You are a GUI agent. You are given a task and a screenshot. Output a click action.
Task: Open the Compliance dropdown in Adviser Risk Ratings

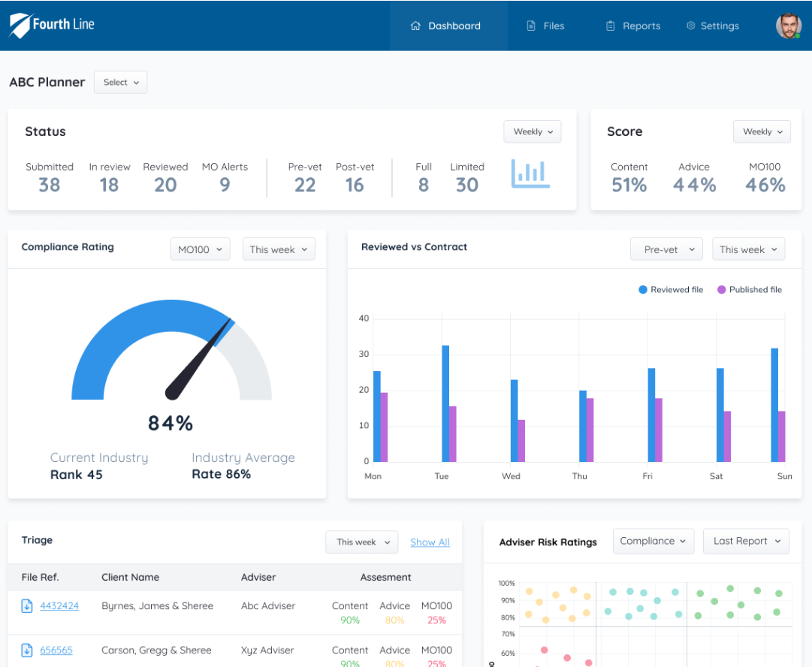[x=654, y=541]
